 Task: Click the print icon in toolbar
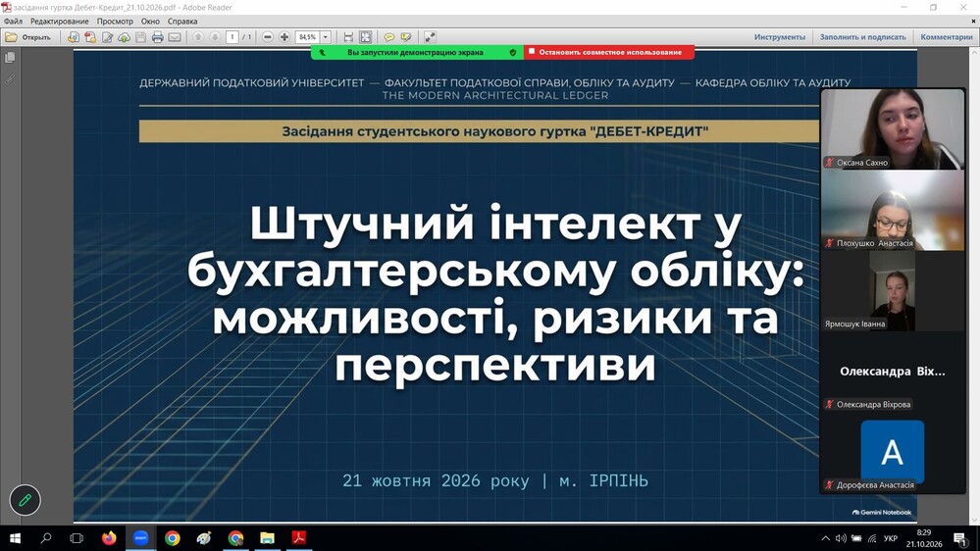pos(158,37)
